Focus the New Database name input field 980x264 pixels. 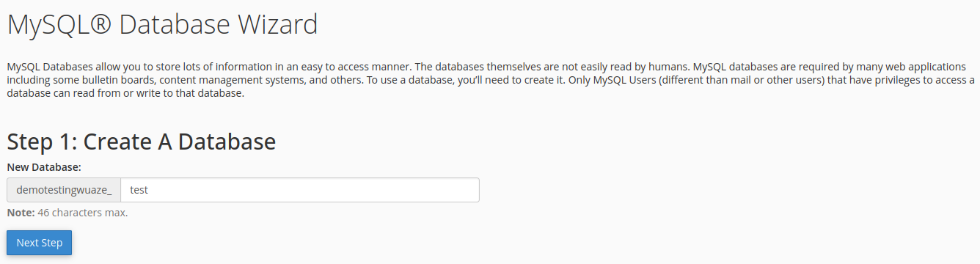pyautogui.click(x=300, y=190)
